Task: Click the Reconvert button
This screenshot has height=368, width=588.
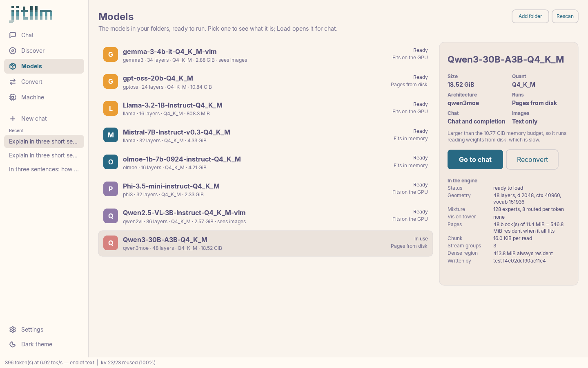Action: click(532, 159)
